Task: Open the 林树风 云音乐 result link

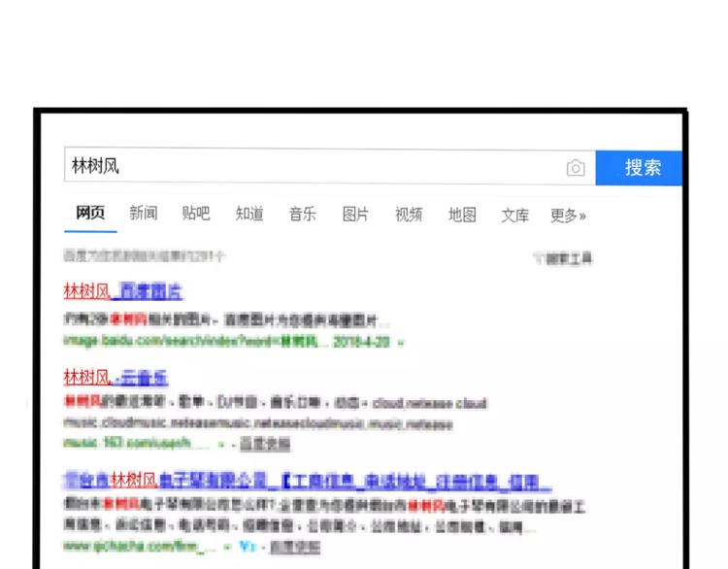Action: [x=116, y=377]
